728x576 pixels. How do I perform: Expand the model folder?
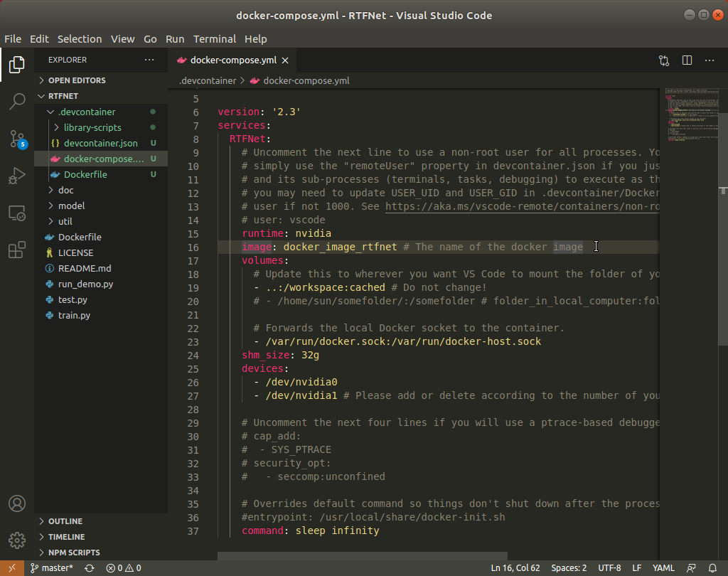click(101, 206)
